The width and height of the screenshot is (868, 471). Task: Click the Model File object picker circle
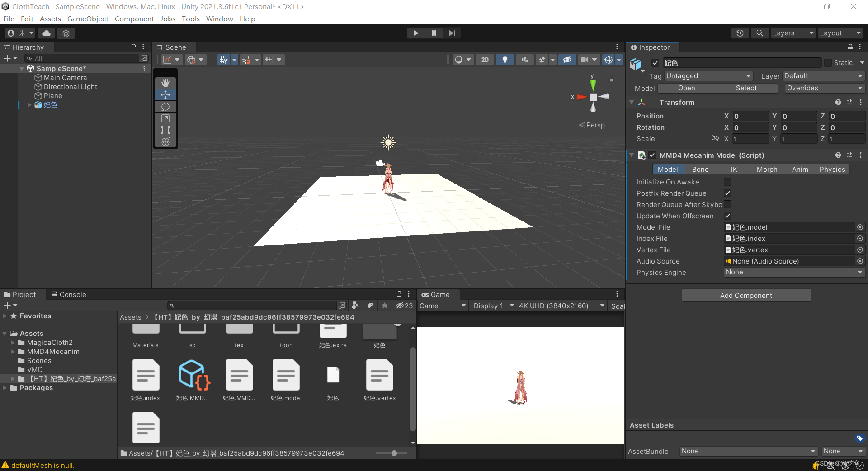tap(860, 227)
